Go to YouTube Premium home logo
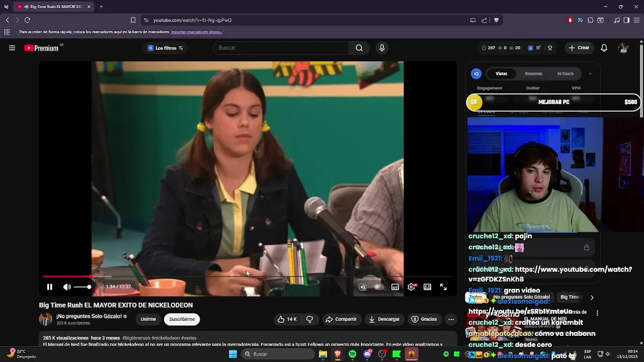The image size is (644, 362). [42, 48]
